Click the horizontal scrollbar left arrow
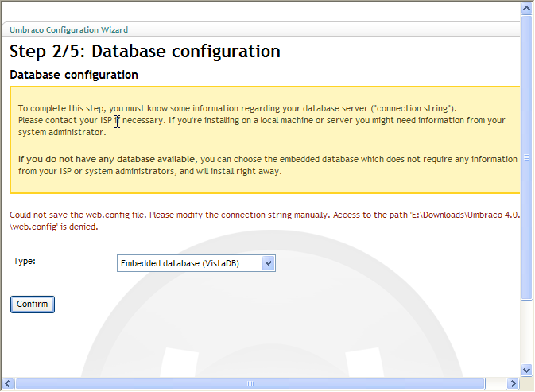This screenshot has width=535, height=392. pos(8,384)
